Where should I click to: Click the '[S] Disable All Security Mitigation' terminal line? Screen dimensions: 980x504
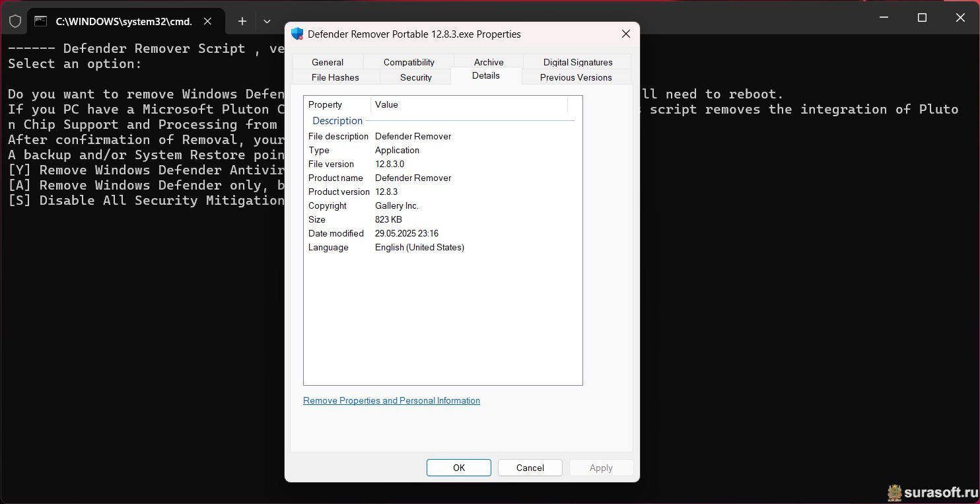tap(146, 200)
